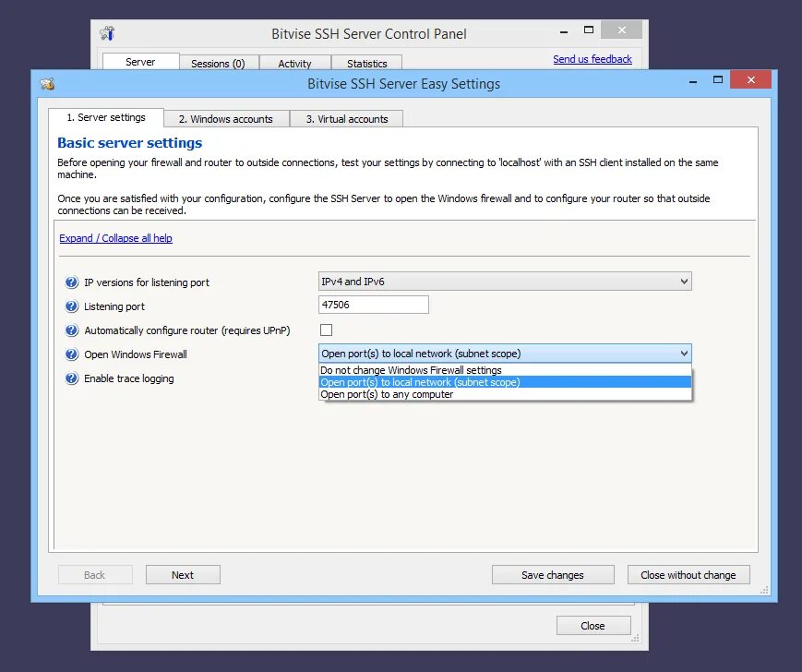The height and width of the screenshot is (672, 802).
Task: Open Activity tab in Control Panel
Action: (x=294, y=63)
